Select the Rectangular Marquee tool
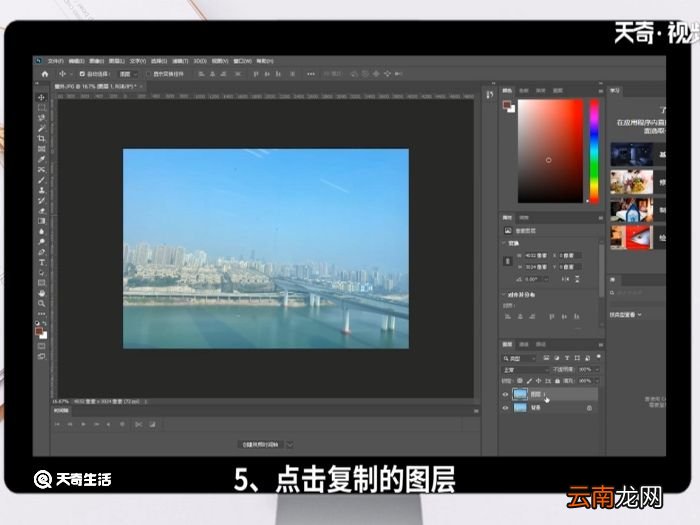 pos(42,108)
